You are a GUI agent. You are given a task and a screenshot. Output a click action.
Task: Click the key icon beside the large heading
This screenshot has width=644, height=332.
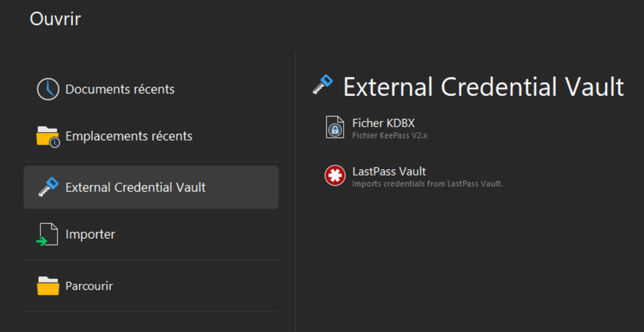point(324,86)
